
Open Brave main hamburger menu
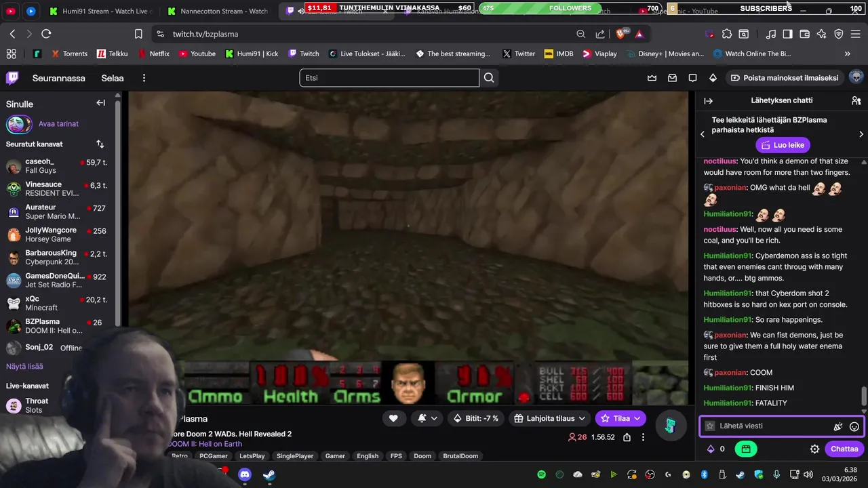tap(855, 34)
